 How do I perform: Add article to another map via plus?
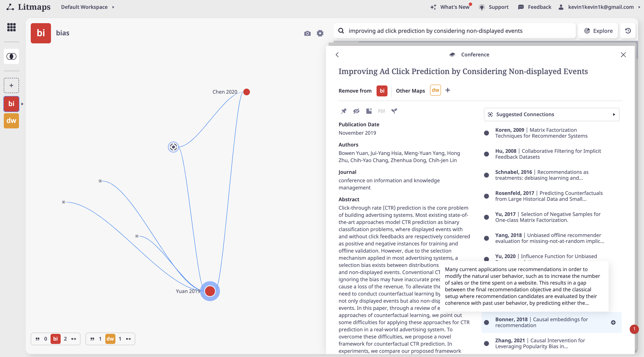(x=448, y=90)
